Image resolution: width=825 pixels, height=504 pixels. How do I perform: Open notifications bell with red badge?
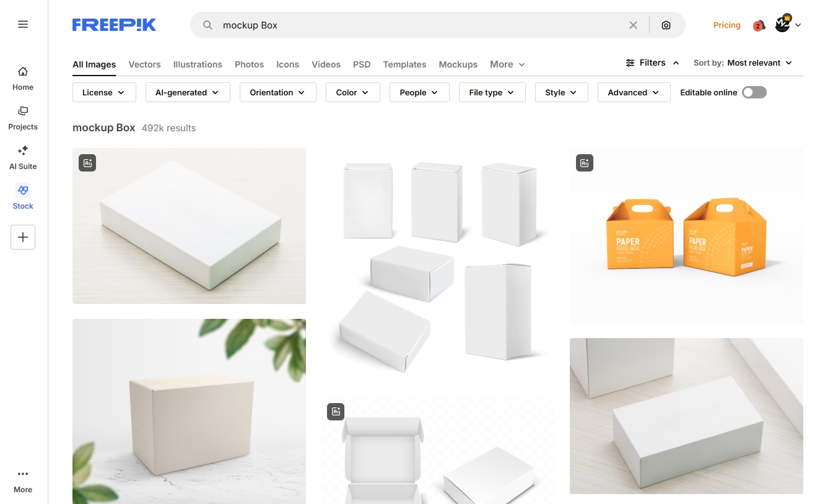(759, 25)
